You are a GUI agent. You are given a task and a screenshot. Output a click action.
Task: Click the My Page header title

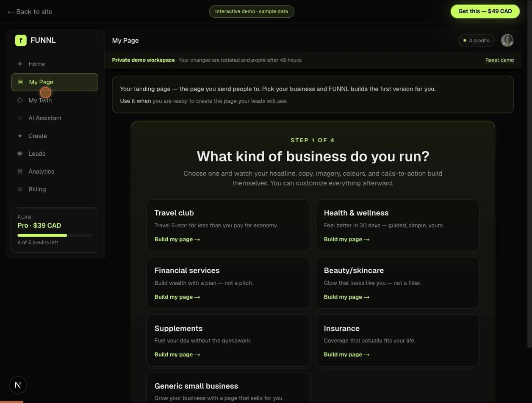point(125,41)
